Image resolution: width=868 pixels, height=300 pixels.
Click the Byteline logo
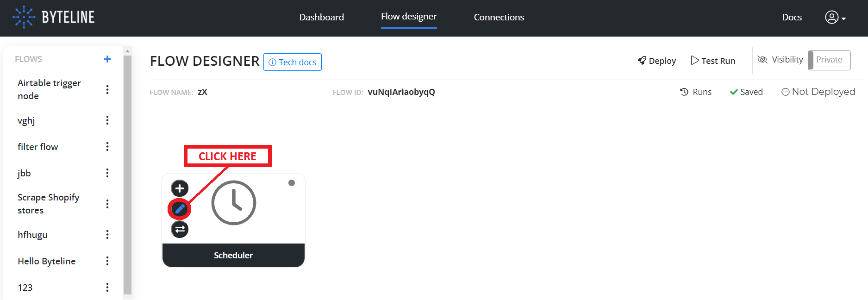[54, 17]
